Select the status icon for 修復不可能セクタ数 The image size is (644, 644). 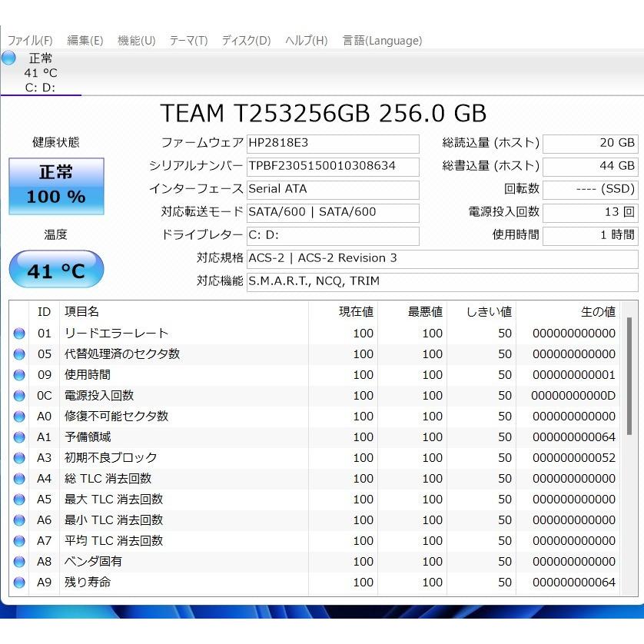click(x=18, y=416)
